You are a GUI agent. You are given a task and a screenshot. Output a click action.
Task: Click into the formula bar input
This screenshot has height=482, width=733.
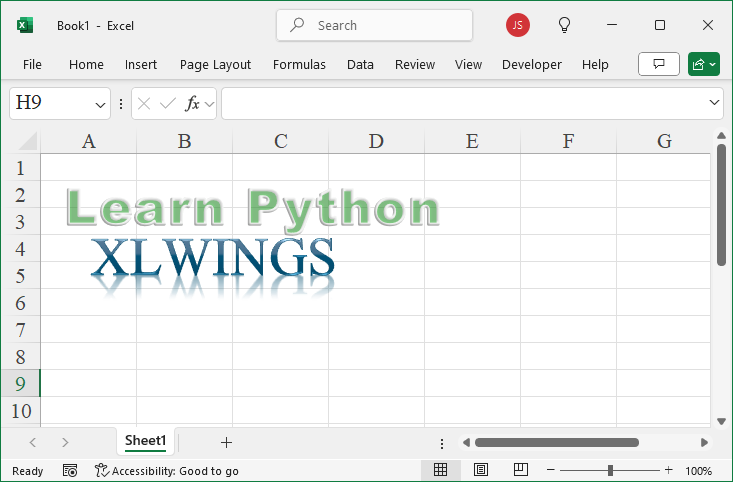coord(463,103)
